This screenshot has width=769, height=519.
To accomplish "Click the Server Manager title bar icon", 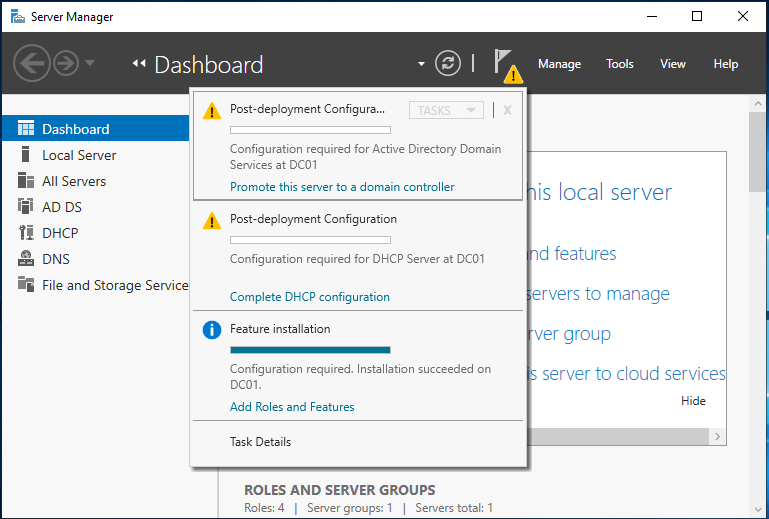I will coord(18,17).
